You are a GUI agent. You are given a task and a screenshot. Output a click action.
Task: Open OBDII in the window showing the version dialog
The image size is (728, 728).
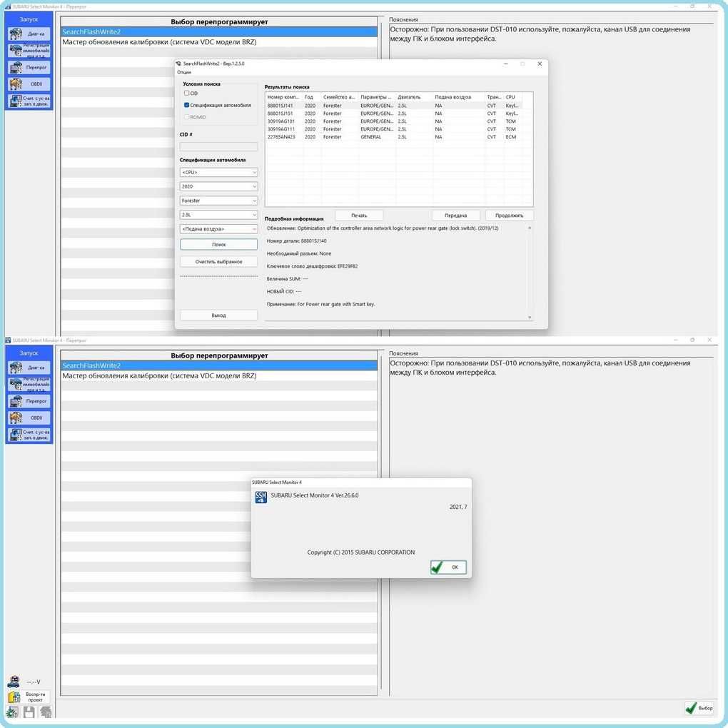29,418
